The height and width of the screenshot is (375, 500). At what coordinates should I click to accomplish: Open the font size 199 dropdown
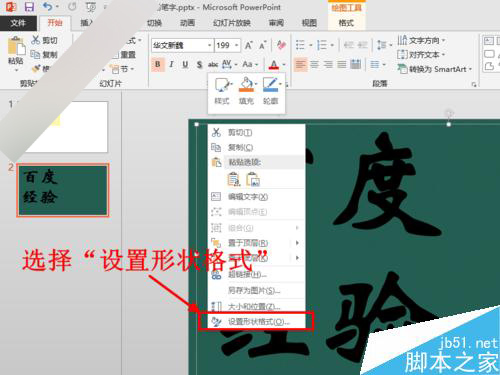click(x=236, y=45)
